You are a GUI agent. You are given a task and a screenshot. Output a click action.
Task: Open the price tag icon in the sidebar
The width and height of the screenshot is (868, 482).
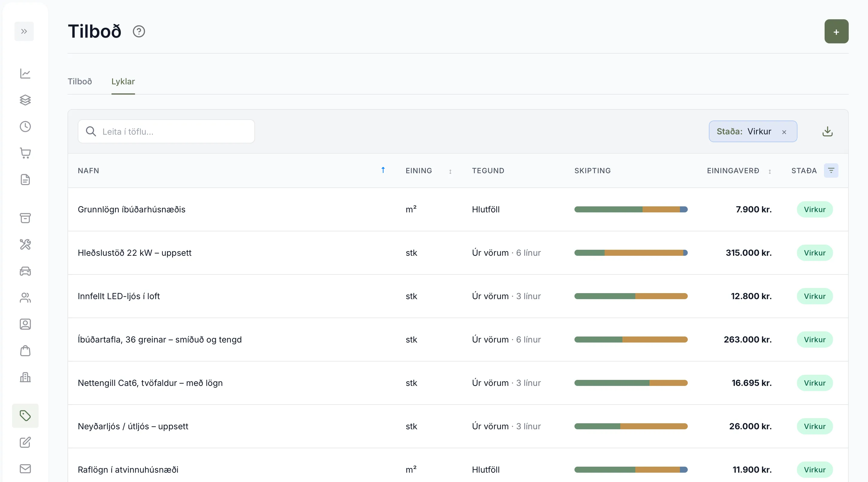pos(25,416)
